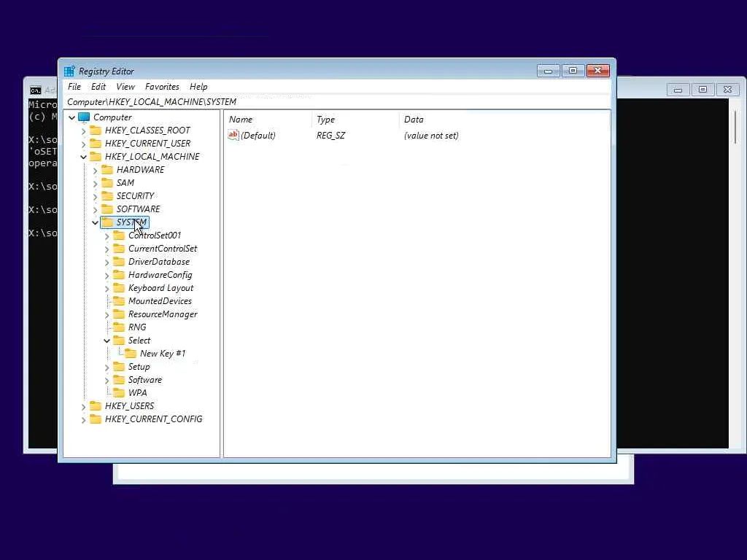Screen dimensions: 747x560
Task: Click the Computer monitor icon
Action: tap(85, 117)
